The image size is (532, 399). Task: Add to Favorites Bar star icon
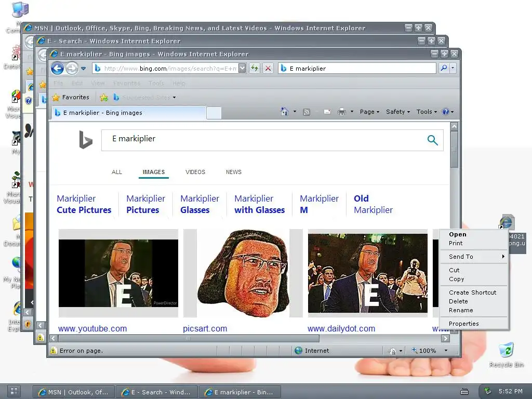tap(104, 98)
